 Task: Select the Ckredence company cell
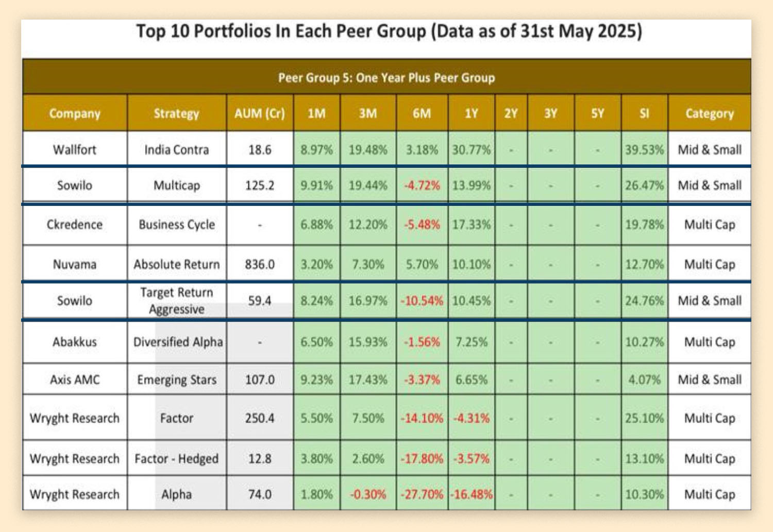(75, 225)
